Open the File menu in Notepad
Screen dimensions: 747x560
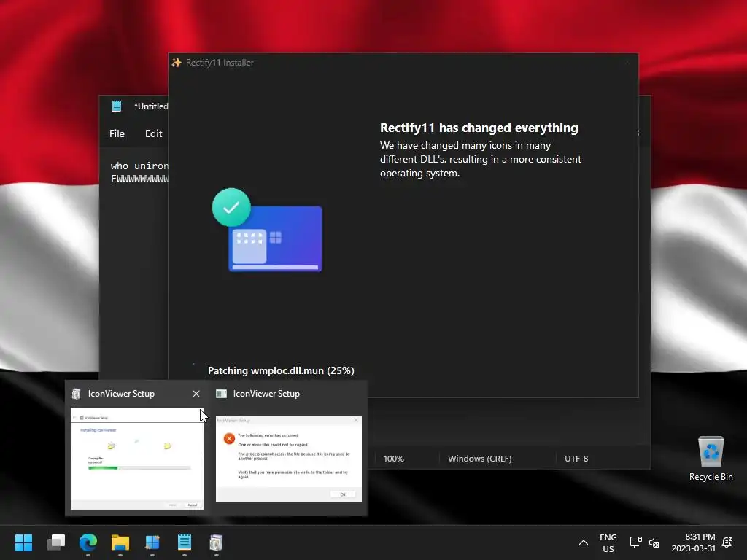117,134
